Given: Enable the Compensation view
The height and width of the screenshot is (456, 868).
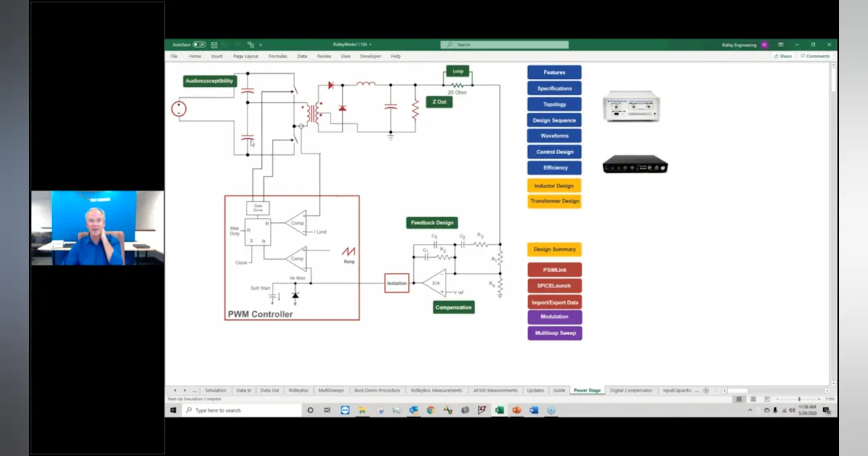Looking at the screenshot, I should tap(453, 307).
